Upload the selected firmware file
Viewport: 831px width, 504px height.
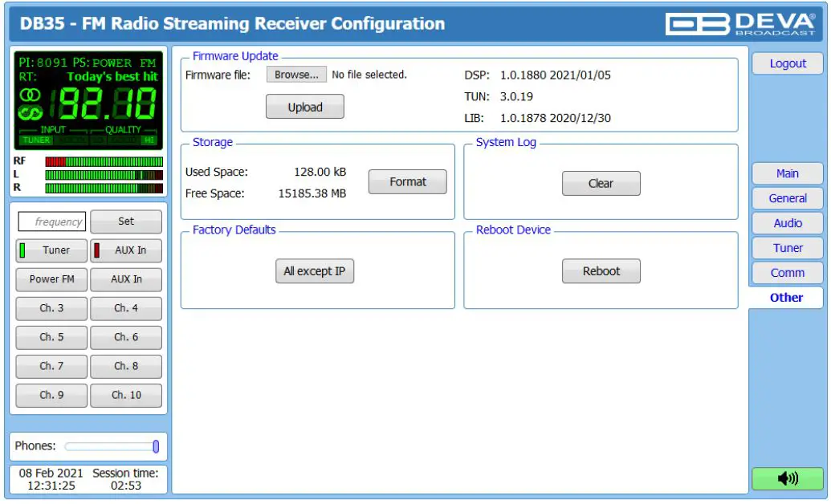pyautogui.click(x=304, y=106)
